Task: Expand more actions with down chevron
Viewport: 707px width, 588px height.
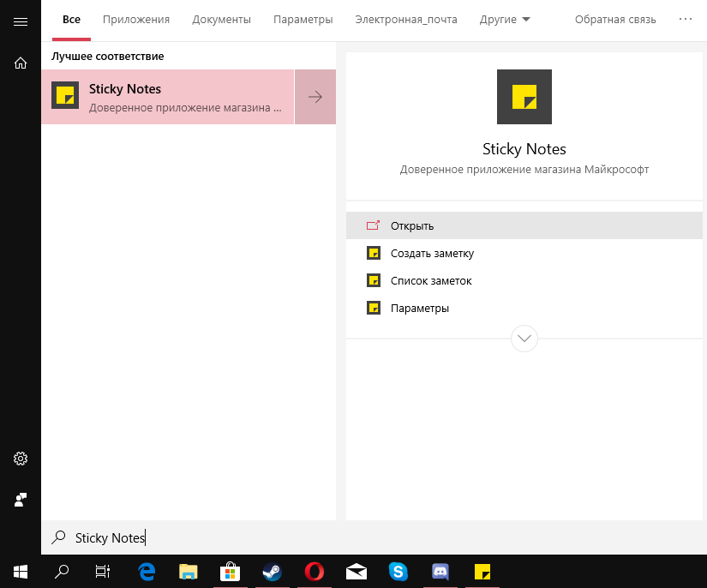Action: pos(524,338)
